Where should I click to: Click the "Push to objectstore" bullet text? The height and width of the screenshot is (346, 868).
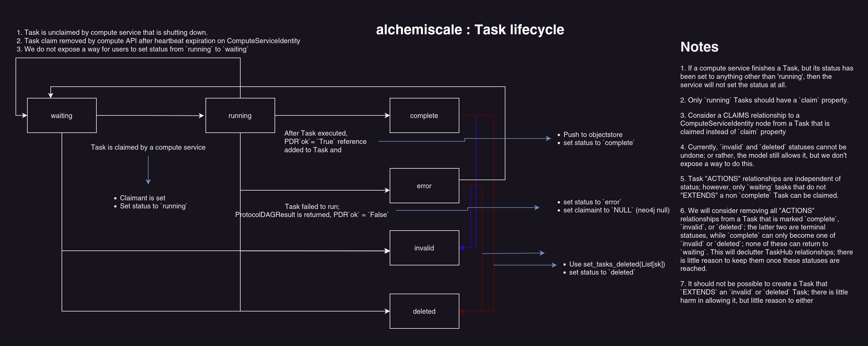coord(593,134)
